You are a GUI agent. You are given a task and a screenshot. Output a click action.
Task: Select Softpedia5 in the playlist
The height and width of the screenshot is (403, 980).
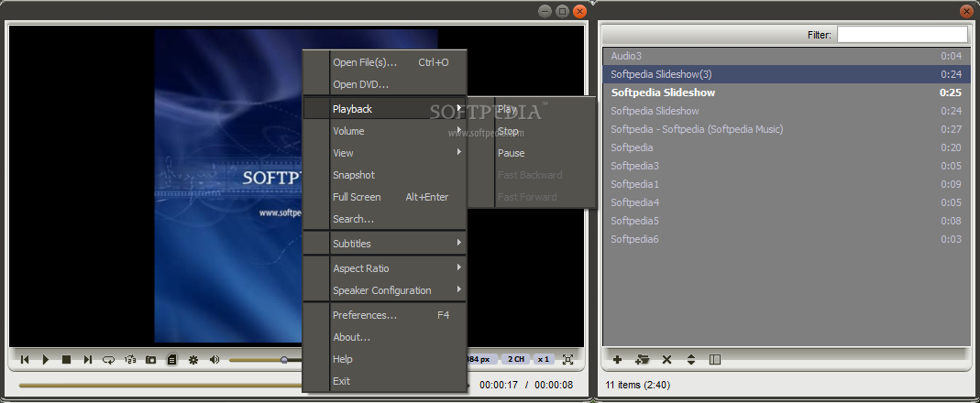point(787,221)
